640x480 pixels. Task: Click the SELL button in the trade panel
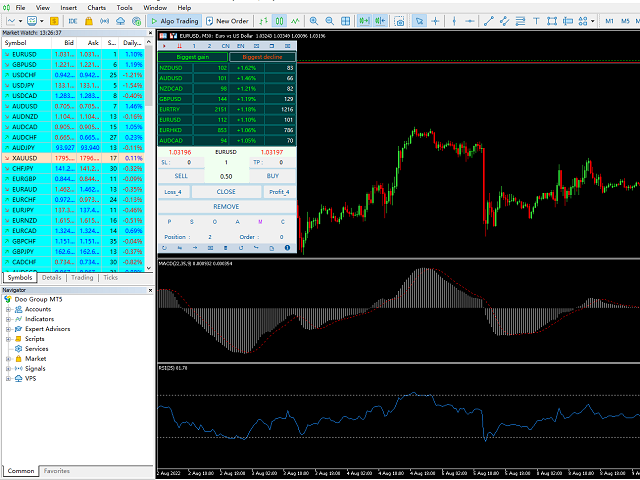click(181, 176)
